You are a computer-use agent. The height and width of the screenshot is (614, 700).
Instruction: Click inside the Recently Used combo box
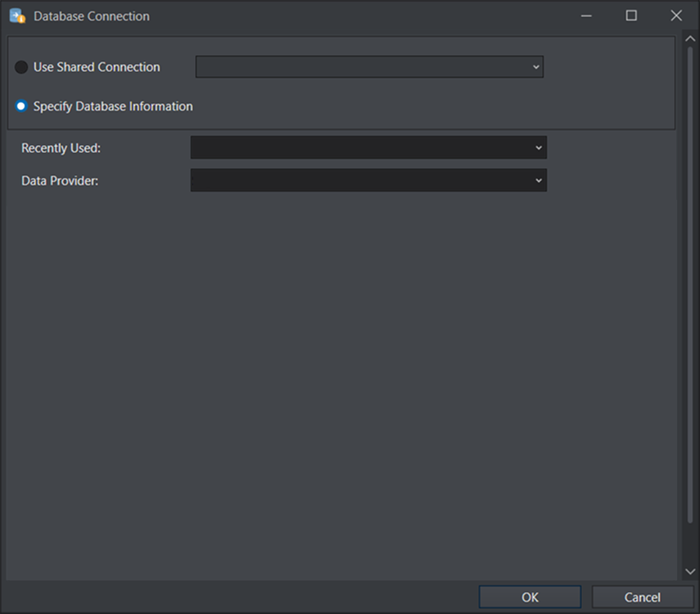pyautogui.click(x=360, y=147)
